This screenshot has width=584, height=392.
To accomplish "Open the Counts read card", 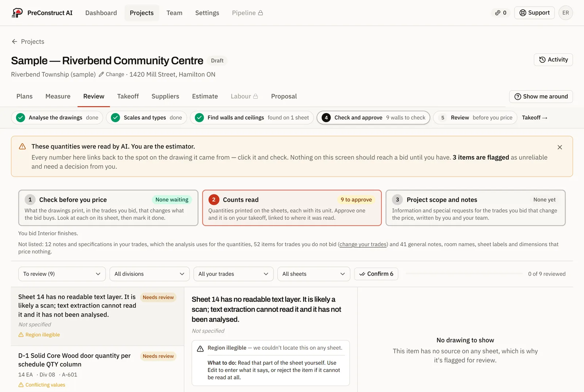I will pyautogui.click(x=292, y=208).
